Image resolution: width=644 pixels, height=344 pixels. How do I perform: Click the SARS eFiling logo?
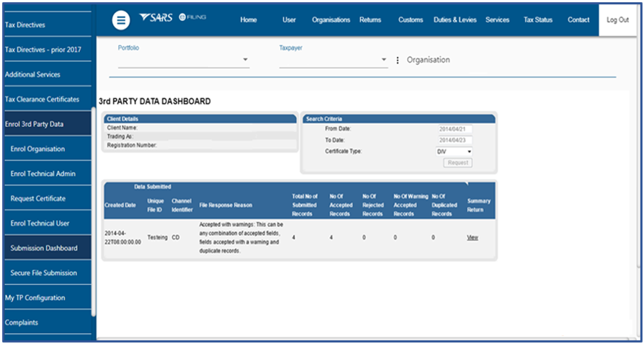(x=172, y=17)
